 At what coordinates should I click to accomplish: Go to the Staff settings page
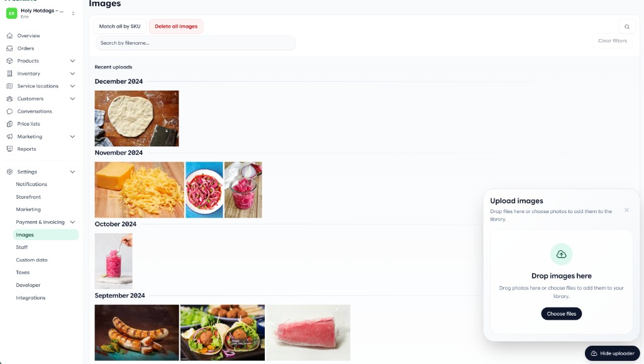point(22,247)
